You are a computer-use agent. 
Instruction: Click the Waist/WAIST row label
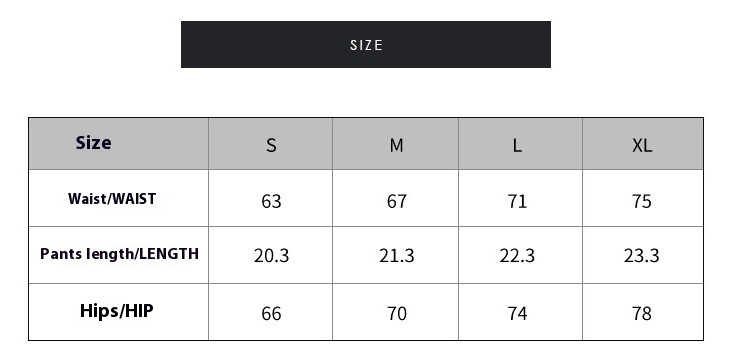(x=112, y=199)
